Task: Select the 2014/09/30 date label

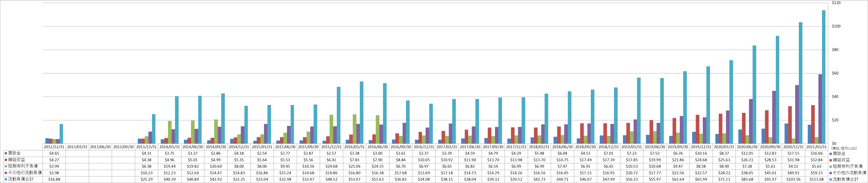Action: click(216, 147)
